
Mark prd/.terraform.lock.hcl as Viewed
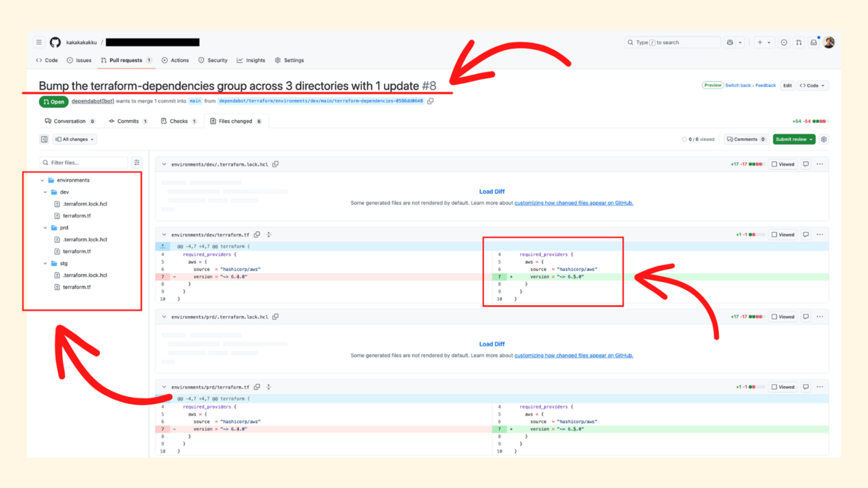(783, 317)
